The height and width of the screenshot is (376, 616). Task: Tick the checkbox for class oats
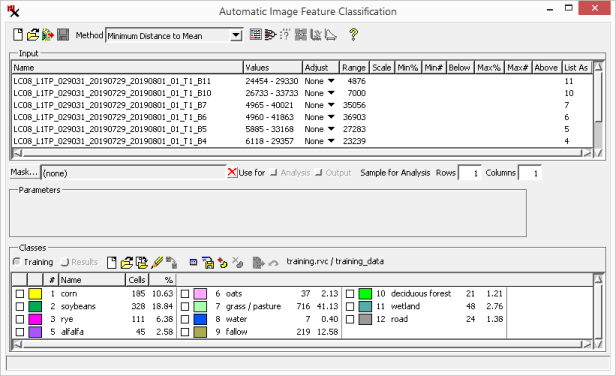(185, 294)
